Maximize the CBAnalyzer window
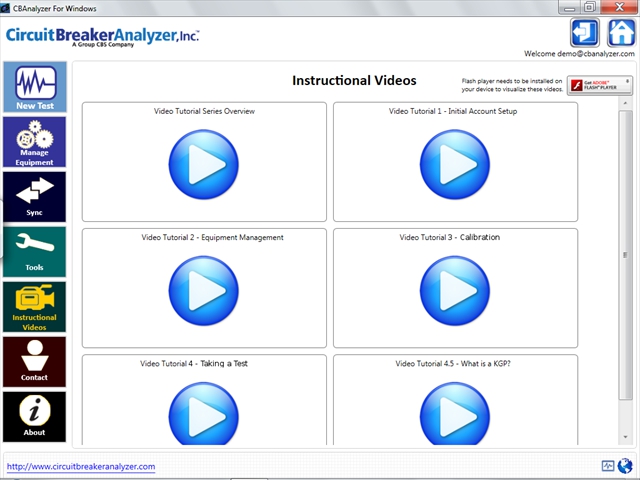The width and height of the screenshot is (640, 480). pos(589,7)
